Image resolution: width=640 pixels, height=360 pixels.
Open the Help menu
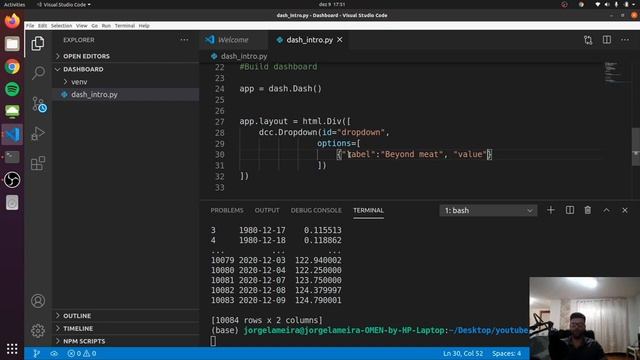pyautogui.click(x=144, y=26)
